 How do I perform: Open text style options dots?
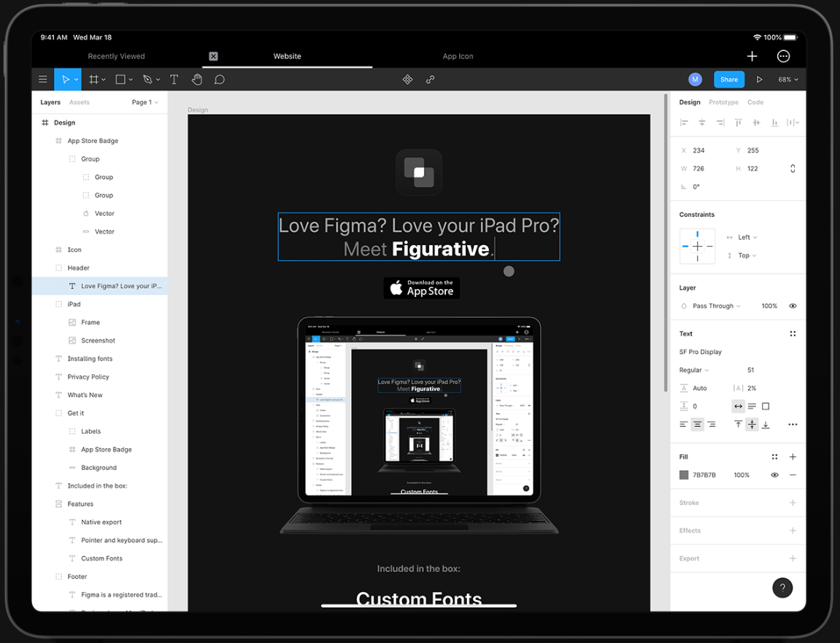click(793, 334)
